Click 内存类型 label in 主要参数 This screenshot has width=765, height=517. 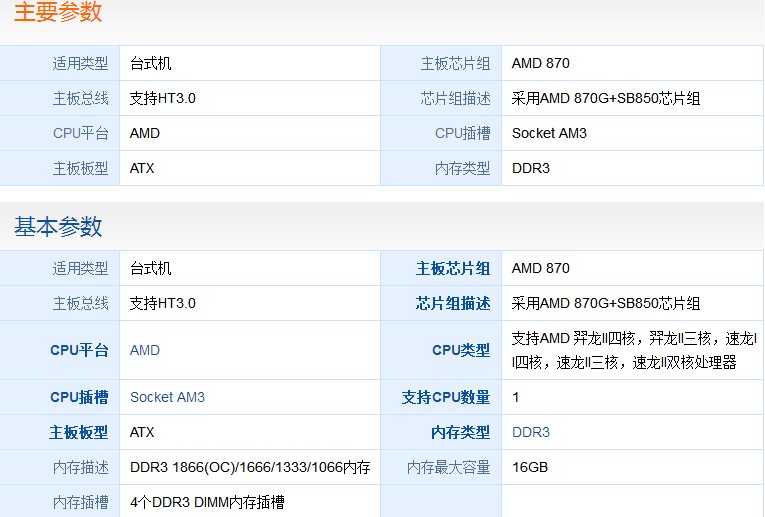[463, 169]
